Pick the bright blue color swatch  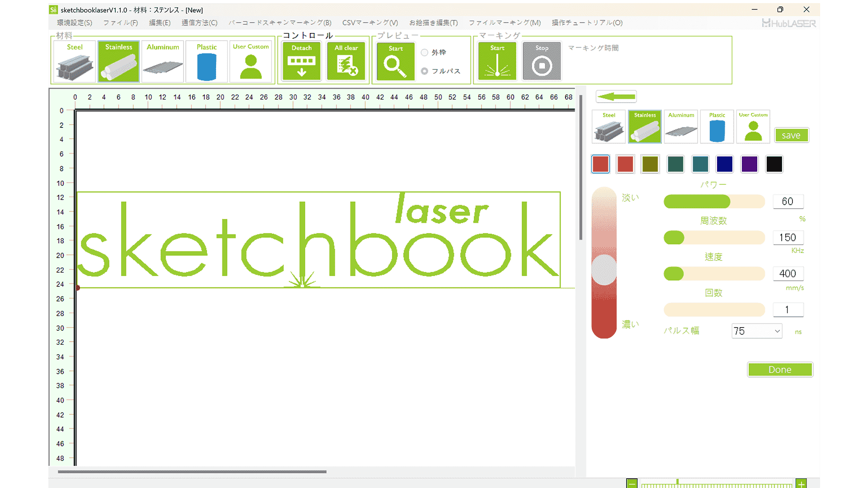coord(700,164)
